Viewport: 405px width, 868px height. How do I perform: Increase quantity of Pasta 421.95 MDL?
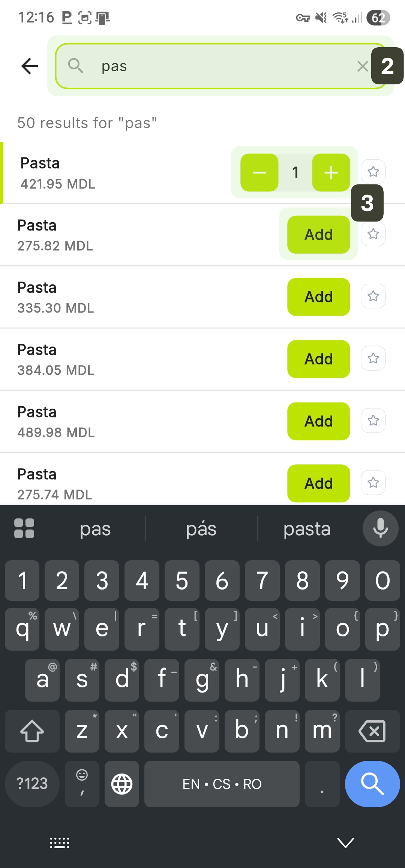point(331,172)
